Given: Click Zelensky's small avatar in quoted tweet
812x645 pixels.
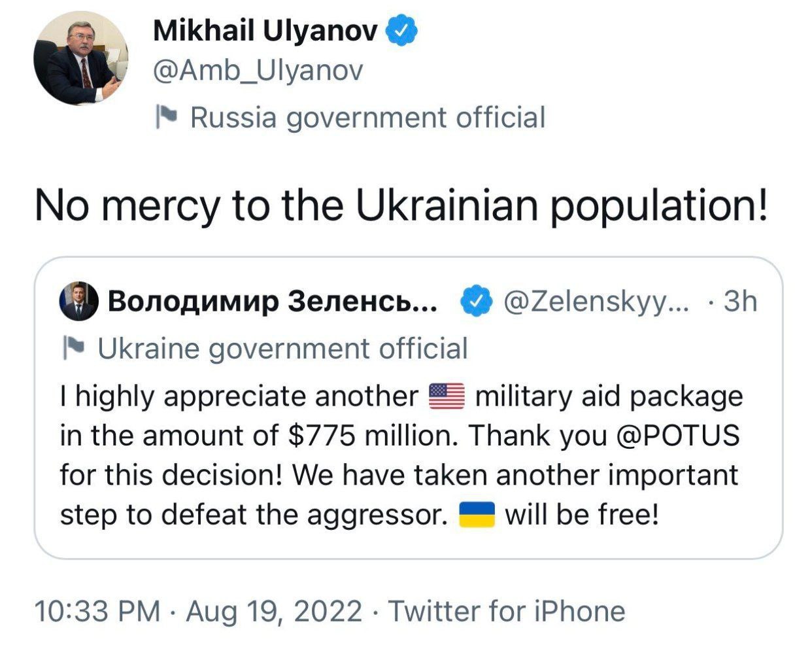Looking at the screenshot, I should tap(79, 302).
